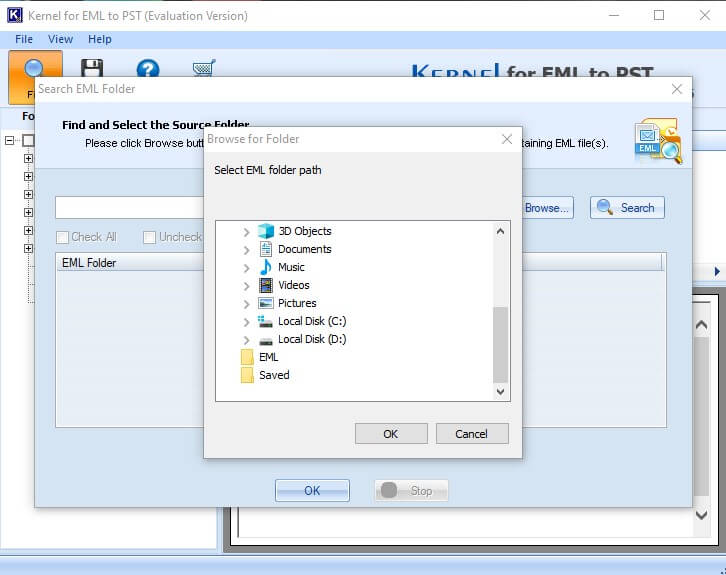Screen dimensions: 726x575
Task: Select the 'EML' folder name in tree
Action: pos(269,357)
